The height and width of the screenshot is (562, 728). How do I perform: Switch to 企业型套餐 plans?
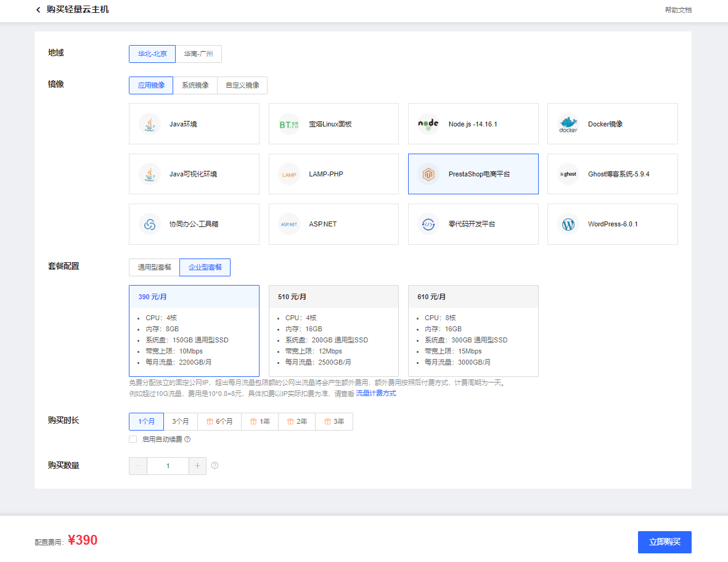click(205, 267)
